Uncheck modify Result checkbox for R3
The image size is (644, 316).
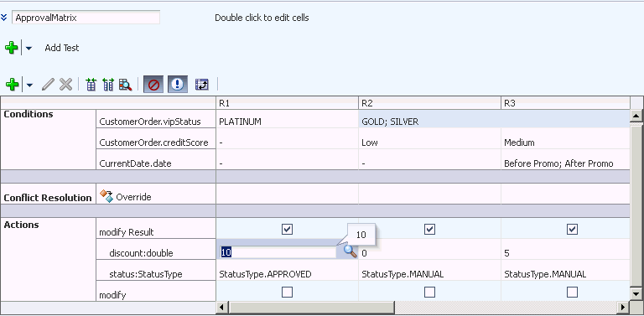click(x=572, y=229)
